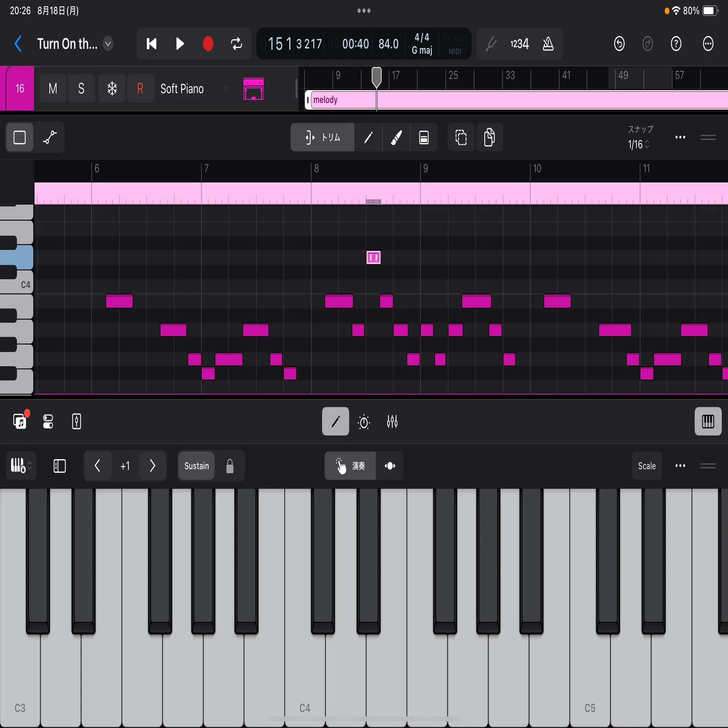This screenshot has height=728, width=728.
Task: Change the snap value 1/16
Action: tap(639, 144)
